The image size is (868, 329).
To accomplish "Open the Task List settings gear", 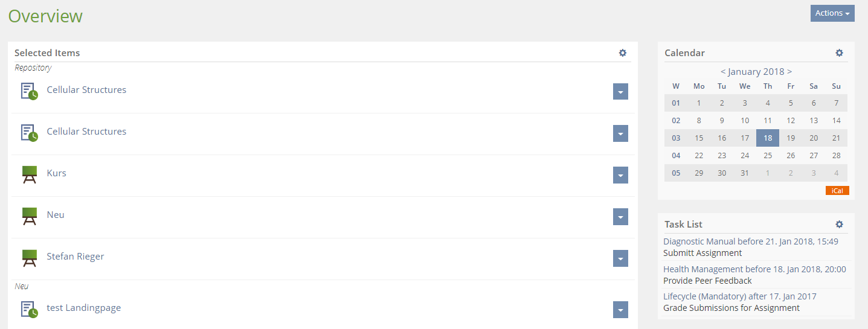I will pos(839,225).
